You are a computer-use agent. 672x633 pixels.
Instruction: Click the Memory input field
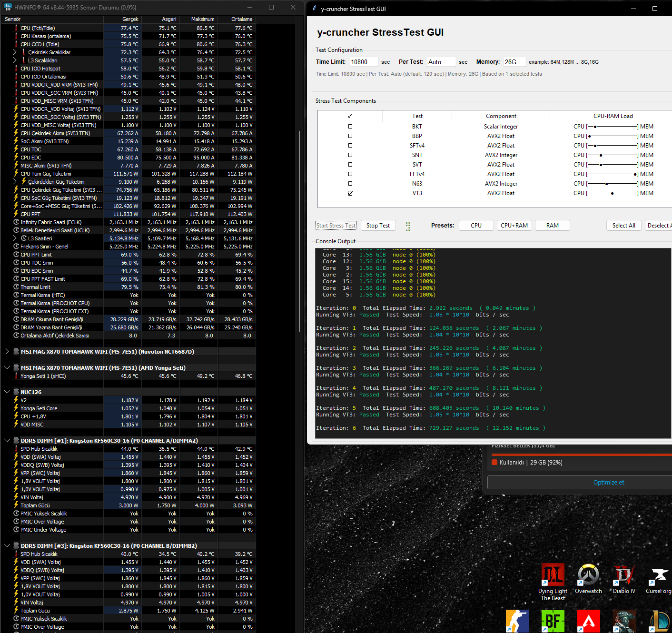[x=514, y=62]
